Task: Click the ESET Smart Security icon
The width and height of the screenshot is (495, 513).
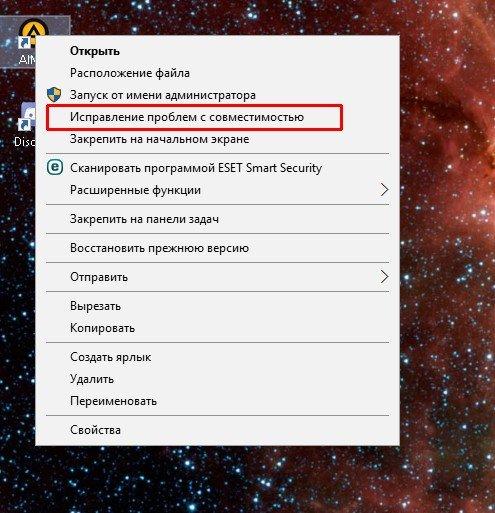Action: (x=55, y=167)
